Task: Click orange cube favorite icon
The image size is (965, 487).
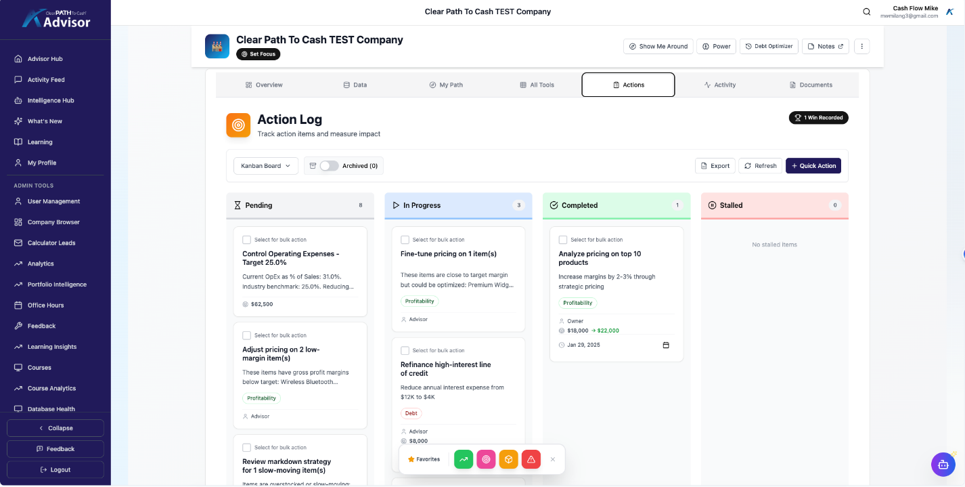Action: (508, 459)
